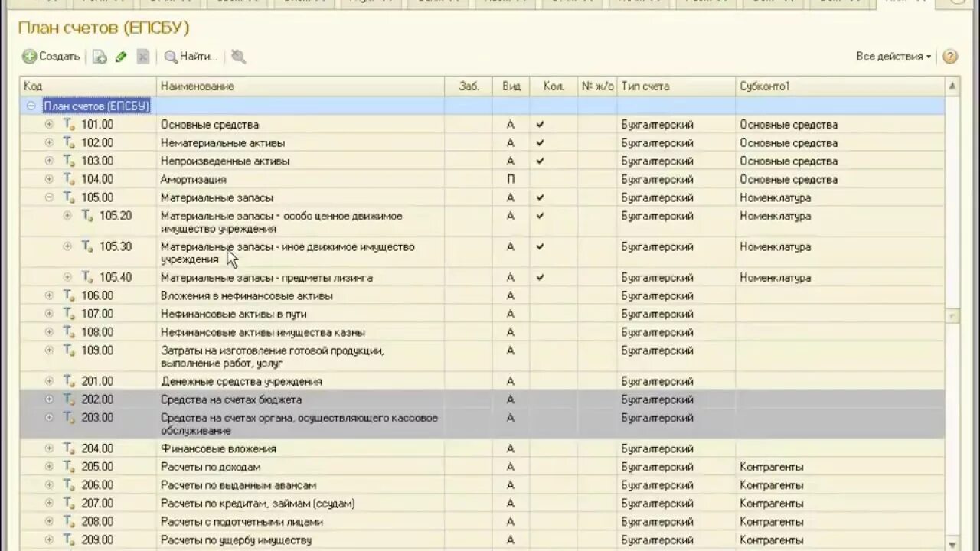The height and width of the screenshot is (551, 980).
Task: Click the П type cell of Амортизация
Action: 511,179
